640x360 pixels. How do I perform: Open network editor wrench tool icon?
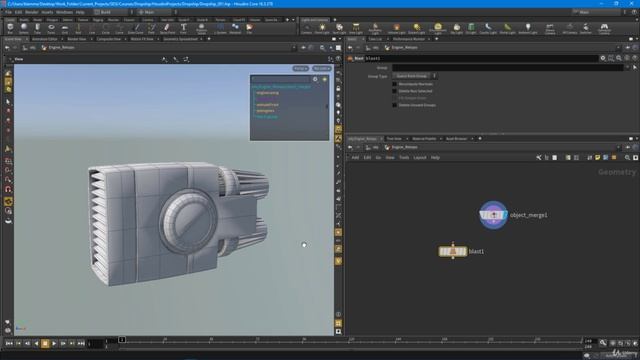click(538, 158)
